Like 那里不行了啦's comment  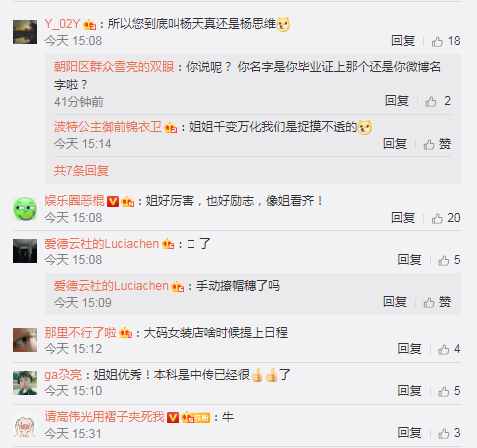coord(449,349)
